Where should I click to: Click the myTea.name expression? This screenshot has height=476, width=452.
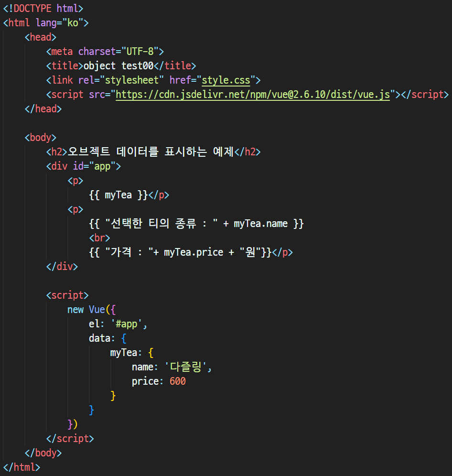tap(260, 224)
